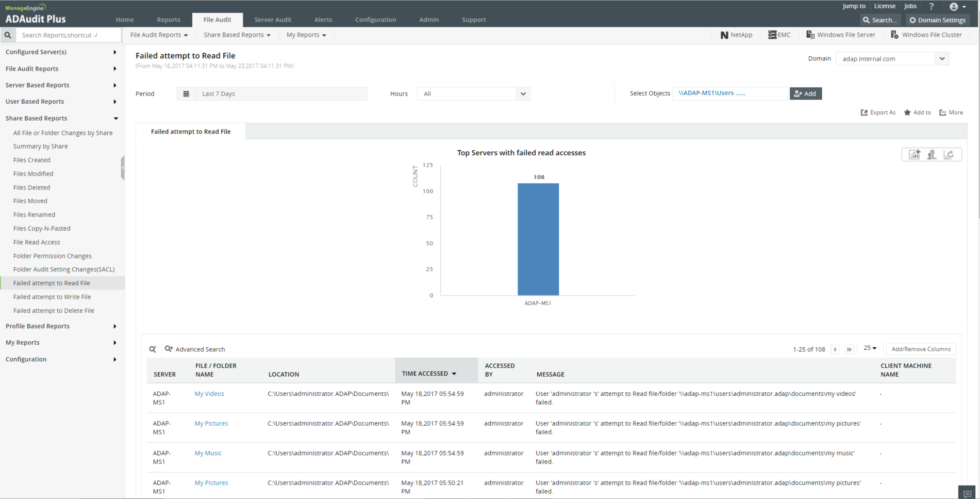The image size is (980, 499).
Task: Select File Read Access report
Action: [x=37, y=242]
